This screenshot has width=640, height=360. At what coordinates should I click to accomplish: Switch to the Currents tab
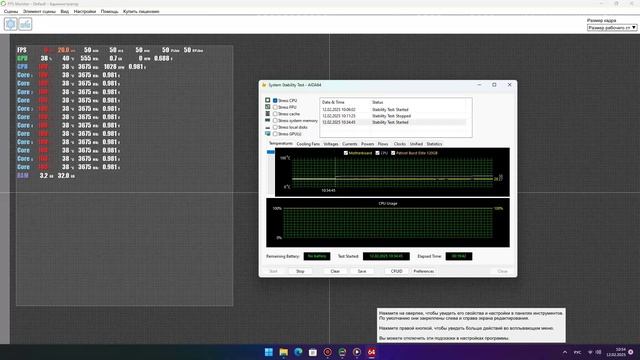pos(350,144)
